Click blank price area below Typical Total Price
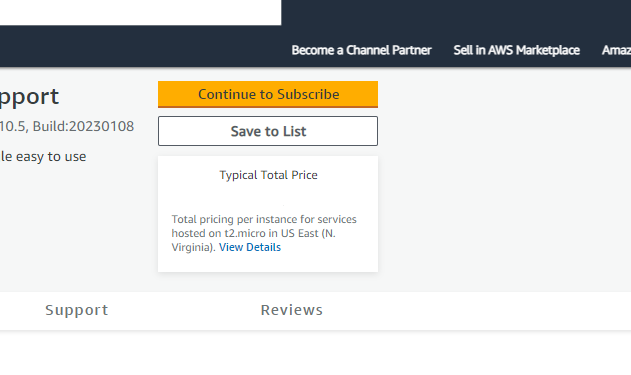The width and height of the screenshot is (631, 375). (268, 198)
